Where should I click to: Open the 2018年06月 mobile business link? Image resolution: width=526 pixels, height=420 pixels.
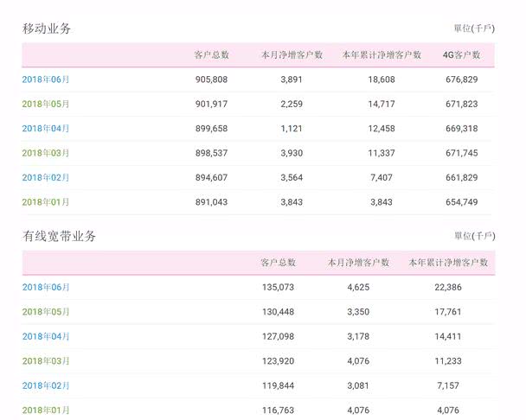tap(46, 80)
